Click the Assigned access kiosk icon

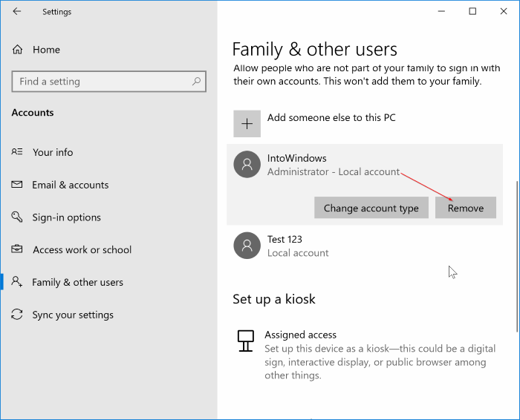[x=246, y=341]
